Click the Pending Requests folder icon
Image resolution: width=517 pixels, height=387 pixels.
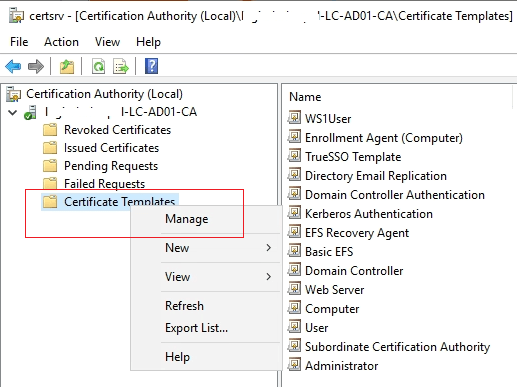point(50,166)
